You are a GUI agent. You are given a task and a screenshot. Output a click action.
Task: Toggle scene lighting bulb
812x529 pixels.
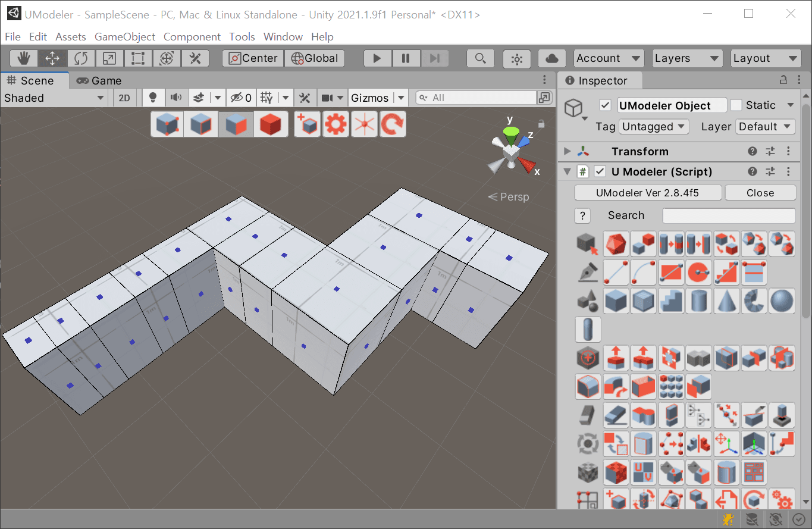(x=153, y=98)
